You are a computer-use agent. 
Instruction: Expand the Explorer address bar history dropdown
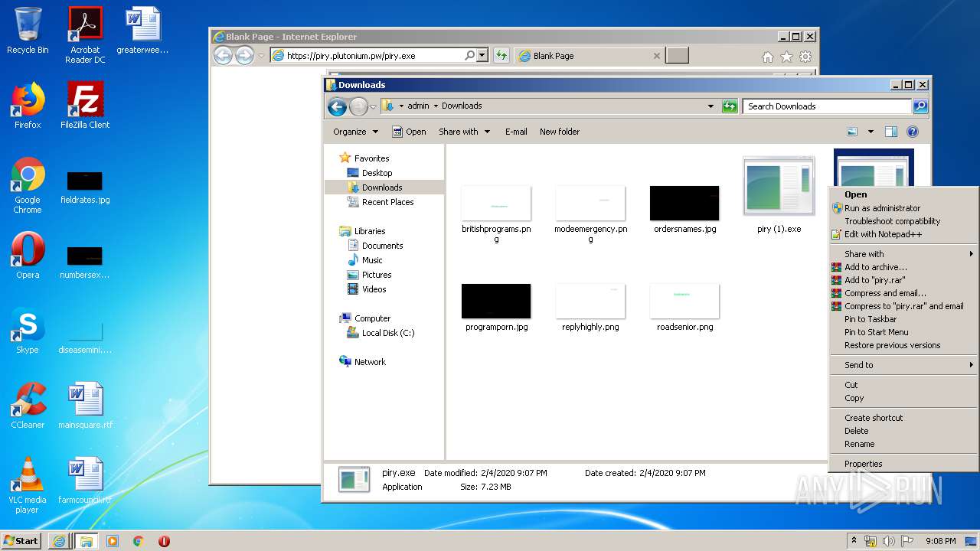coord(710,106)
